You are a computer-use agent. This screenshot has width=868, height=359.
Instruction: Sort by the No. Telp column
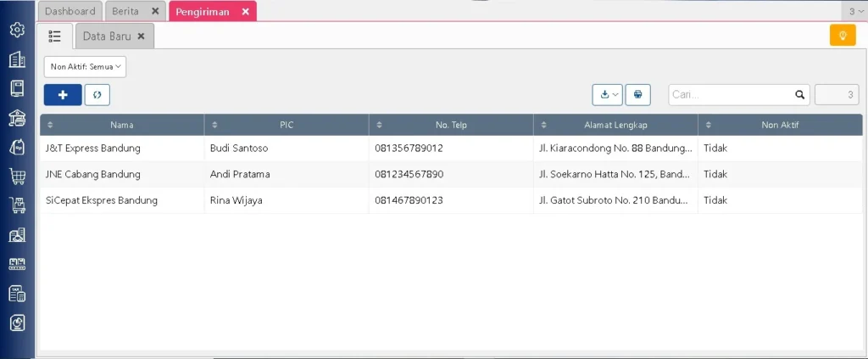[x=451, y=126]
